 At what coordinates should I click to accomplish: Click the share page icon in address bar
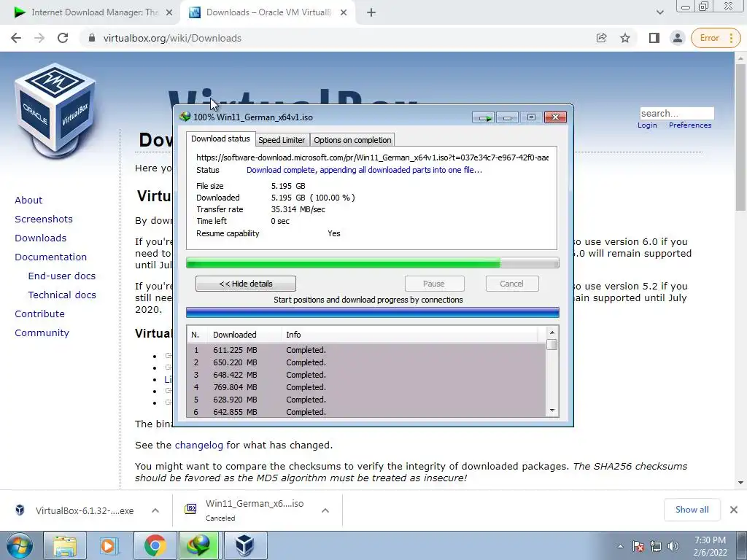602,38
